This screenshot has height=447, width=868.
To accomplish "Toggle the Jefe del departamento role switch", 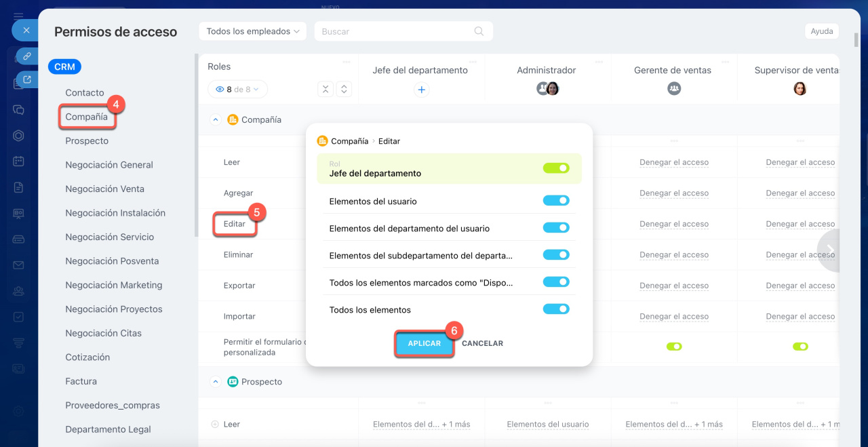I will click(555, 168).
